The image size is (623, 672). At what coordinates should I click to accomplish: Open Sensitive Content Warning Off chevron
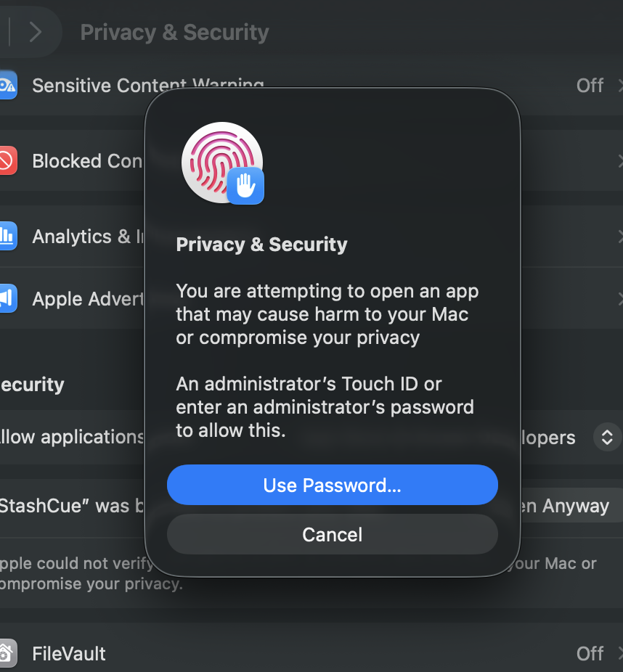coord(620,86)
